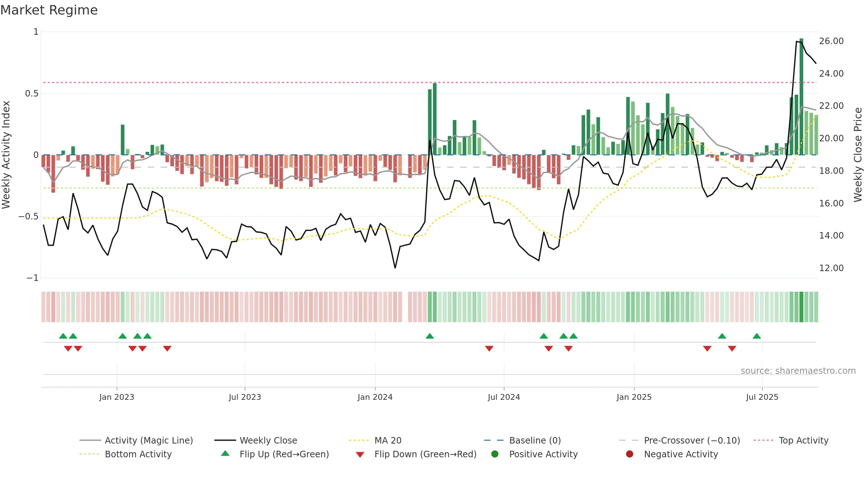Select the flip-up marker near March 2024
This screenshot has height=488, width=868.
430,336
